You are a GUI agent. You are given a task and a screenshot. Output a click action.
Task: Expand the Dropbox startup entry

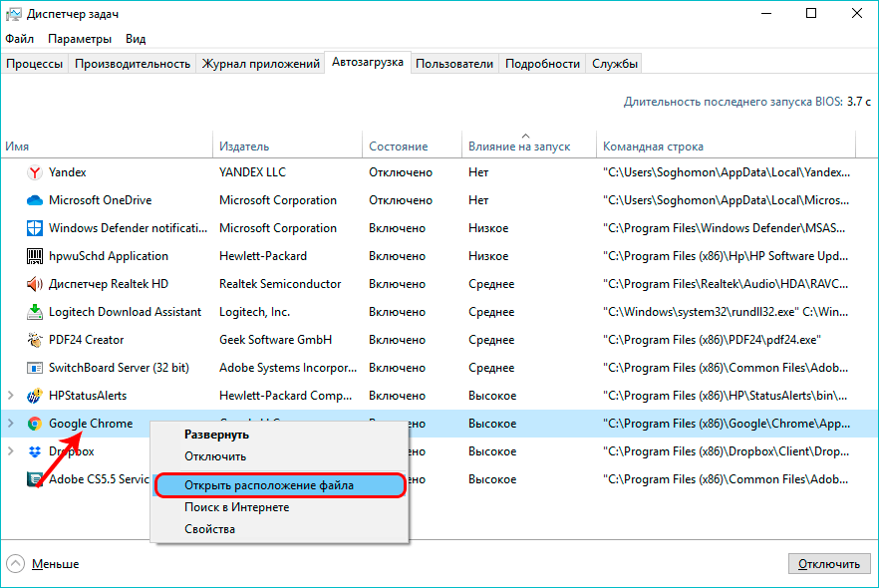coord(11,451)
